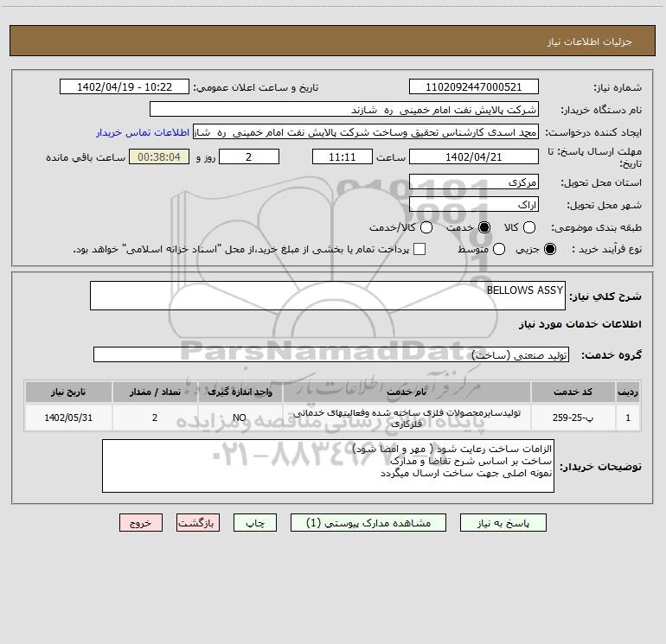The height and width of the screenshot is (644, 666).
Task: Click the نام خدمت column header
Action: [x=407, y=392]
